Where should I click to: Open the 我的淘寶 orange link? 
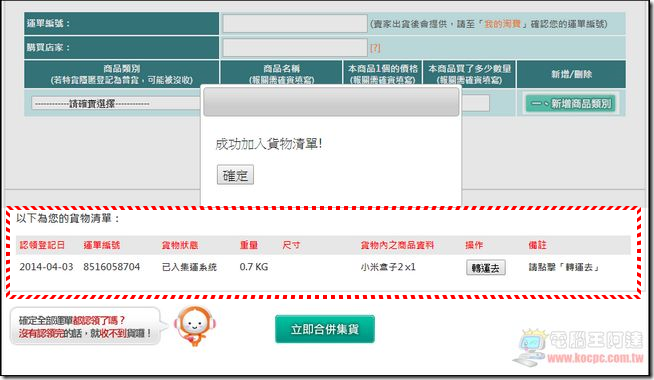point(502,24)
